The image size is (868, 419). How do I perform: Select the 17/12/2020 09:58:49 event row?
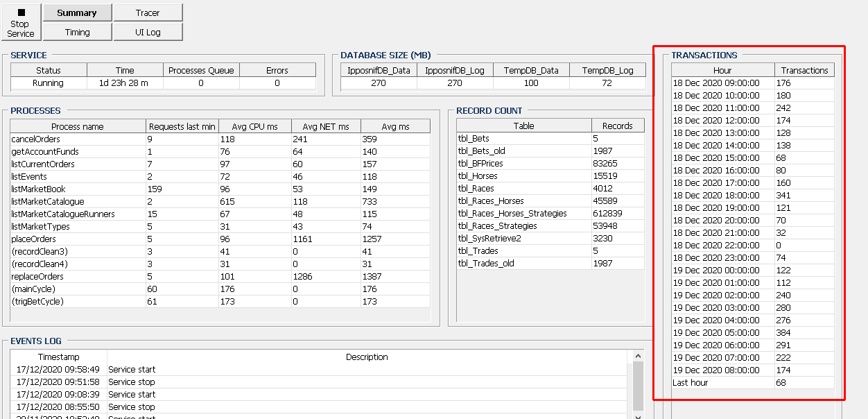pyautogui.click(x=318, y=370)
